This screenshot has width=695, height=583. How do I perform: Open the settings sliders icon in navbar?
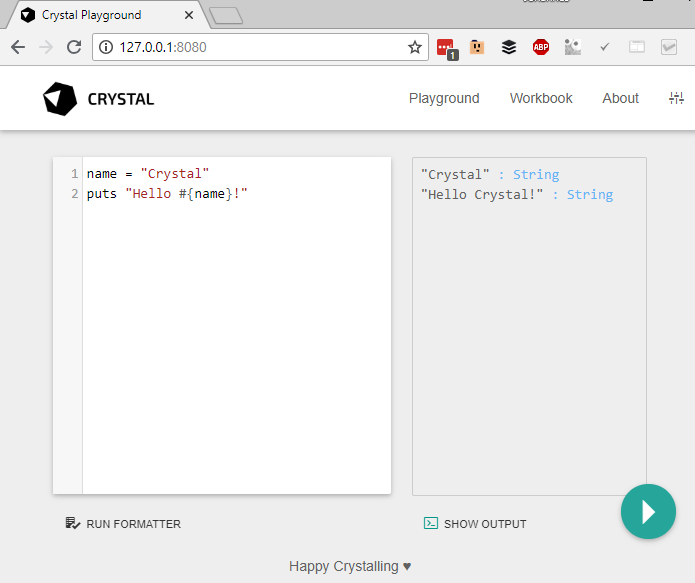(677, 98)
